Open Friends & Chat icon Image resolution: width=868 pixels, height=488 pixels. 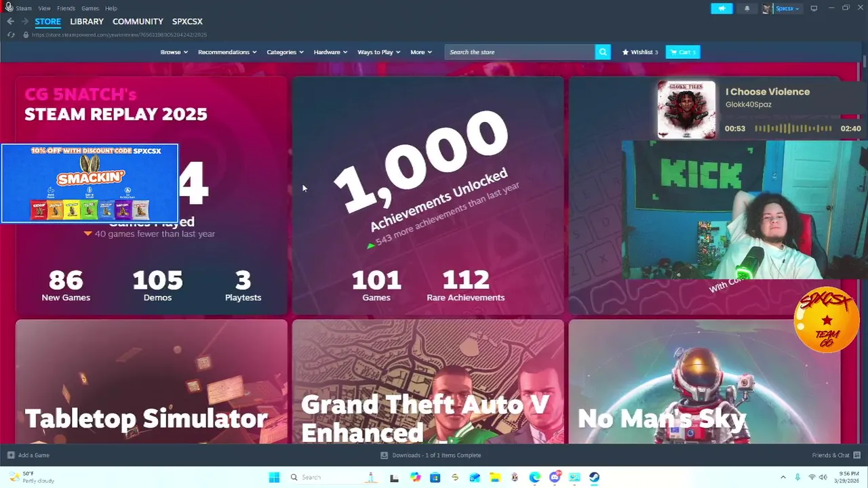tap(857, 455)
